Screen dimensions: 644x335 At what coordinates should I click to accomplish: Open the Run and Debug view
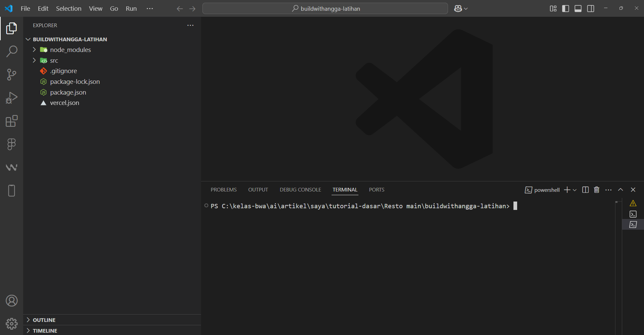coord(11,98)
